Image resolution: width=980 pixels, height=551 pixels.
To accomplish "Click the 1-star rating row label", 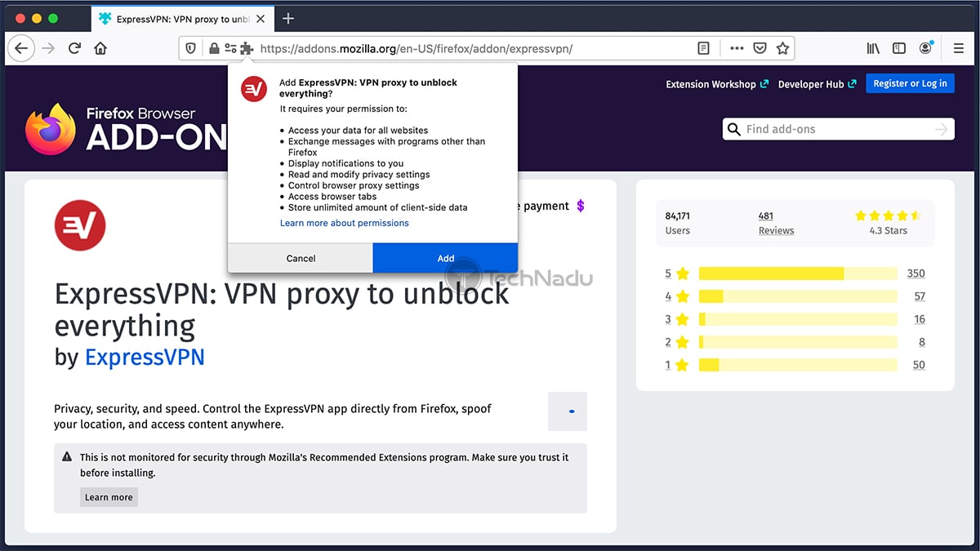I will tap(677, 365).
